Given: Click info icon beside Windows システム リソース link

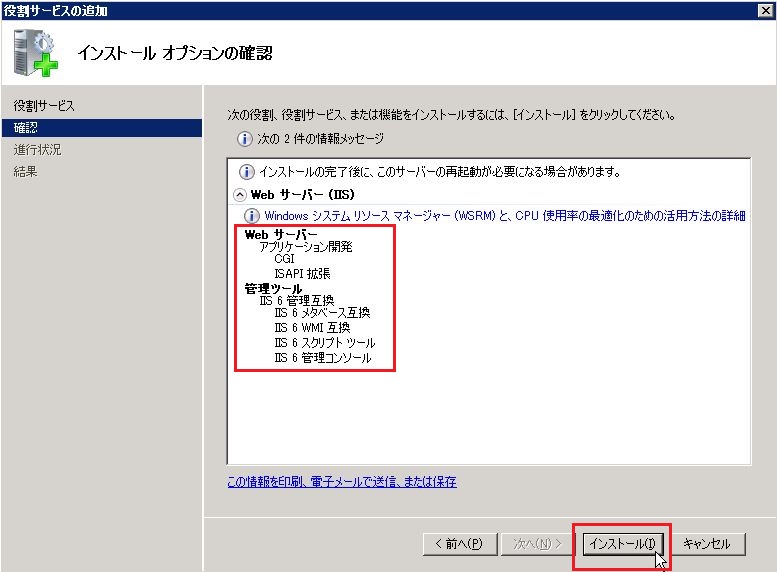Looking at the screenshot, I should (252, 216).
